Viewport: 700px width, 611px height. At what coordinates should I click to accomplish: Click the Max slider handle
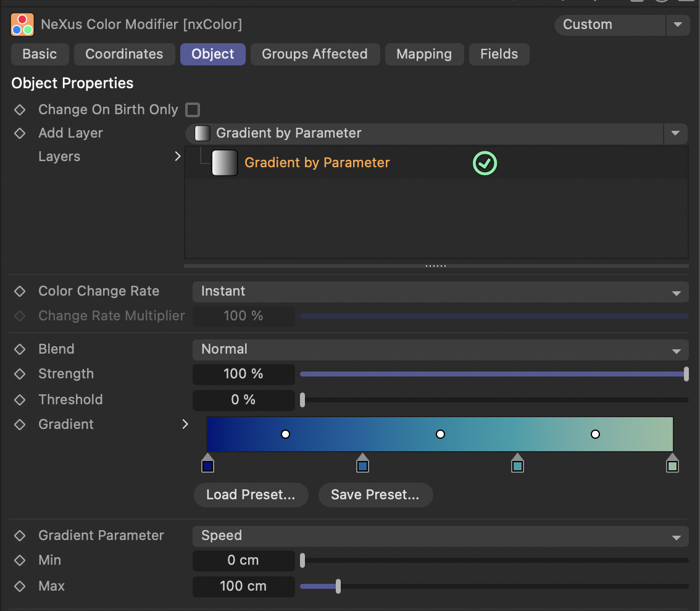point(338,586)
